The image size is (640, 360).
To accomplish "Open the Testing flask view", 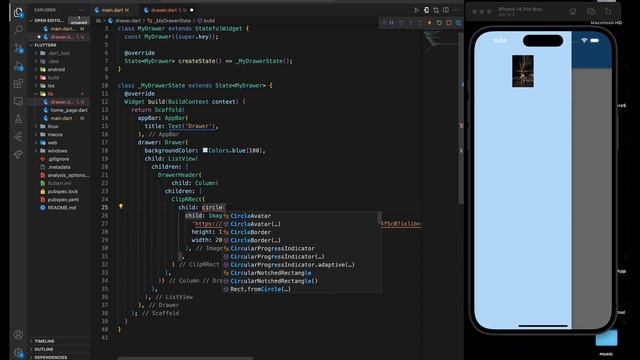I will pyautogui.click(x=18, y=119).
